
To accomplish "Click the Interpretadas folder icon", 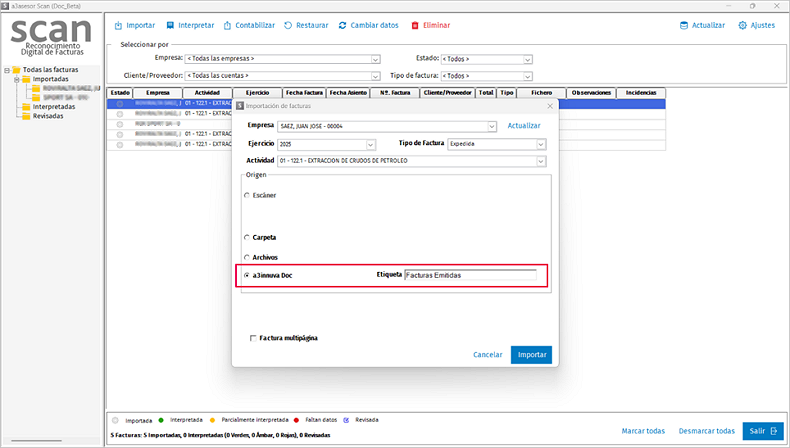I will pyautogui.click(x=26, y=107).
